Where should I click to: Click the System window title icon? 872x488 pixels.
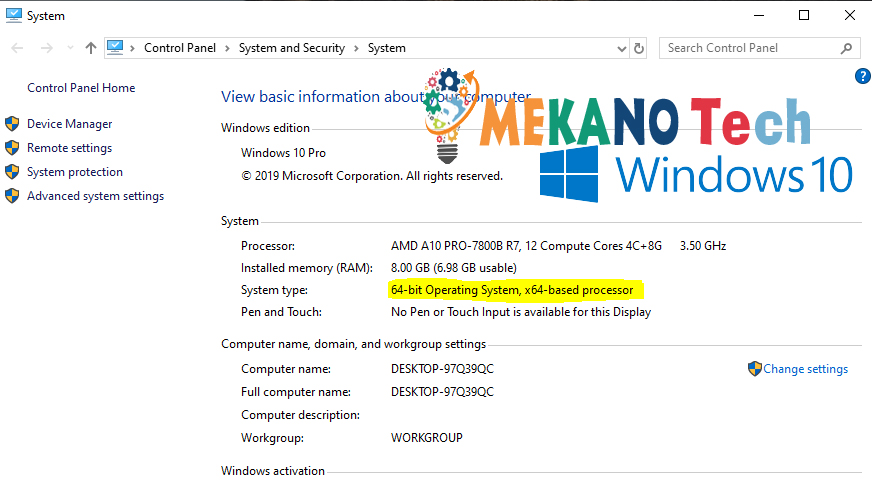pyautogui.click(x=13, y=15)
